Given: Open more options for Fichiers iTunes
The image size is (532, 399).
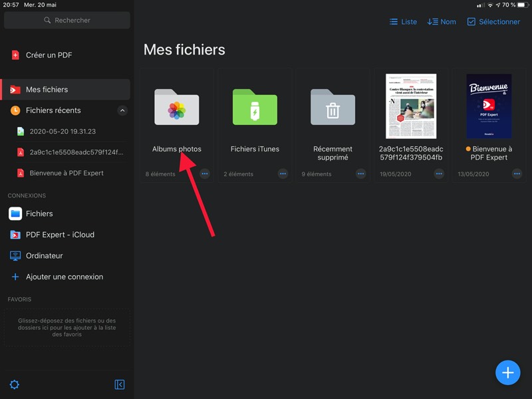Looking at the screenshot, I should pos(283,174).
